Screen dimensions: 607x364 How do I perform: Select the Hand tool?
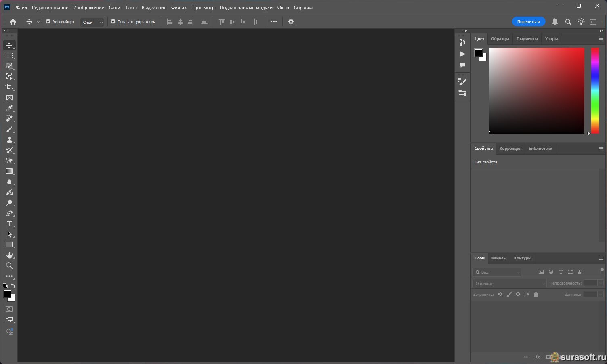click(9, 255)
